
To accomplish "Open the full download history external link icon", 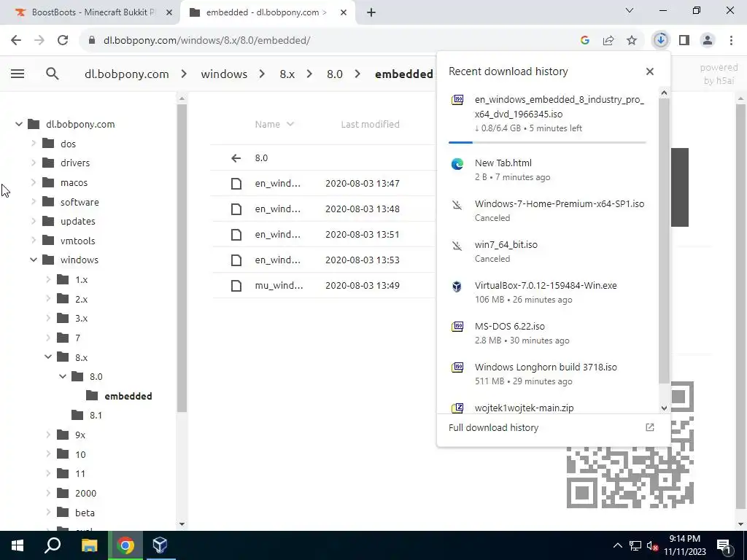I will tap(650, 427).
